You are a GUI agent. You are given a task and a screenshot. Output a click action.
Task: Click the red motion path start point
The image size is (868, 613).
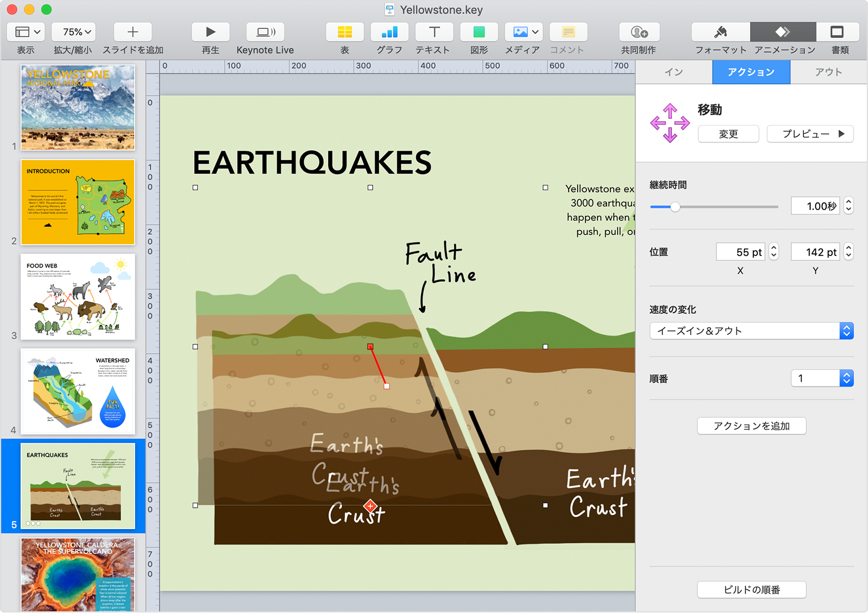point(370,347)
